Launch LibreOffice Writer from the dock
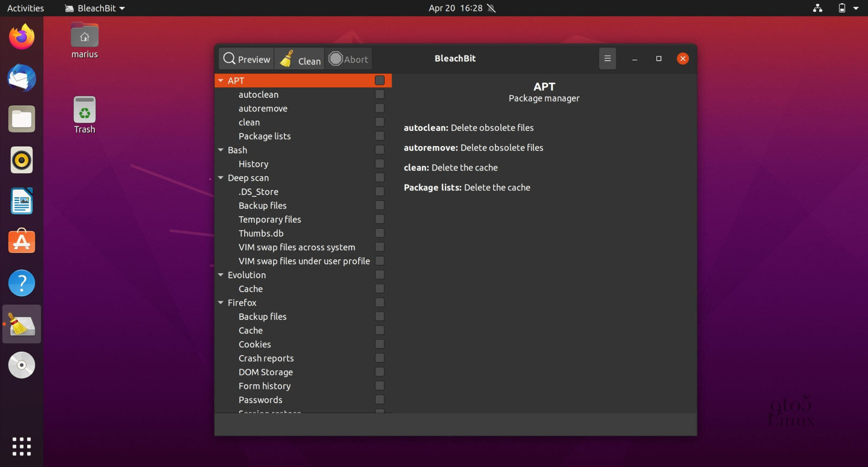 [22, 201]
